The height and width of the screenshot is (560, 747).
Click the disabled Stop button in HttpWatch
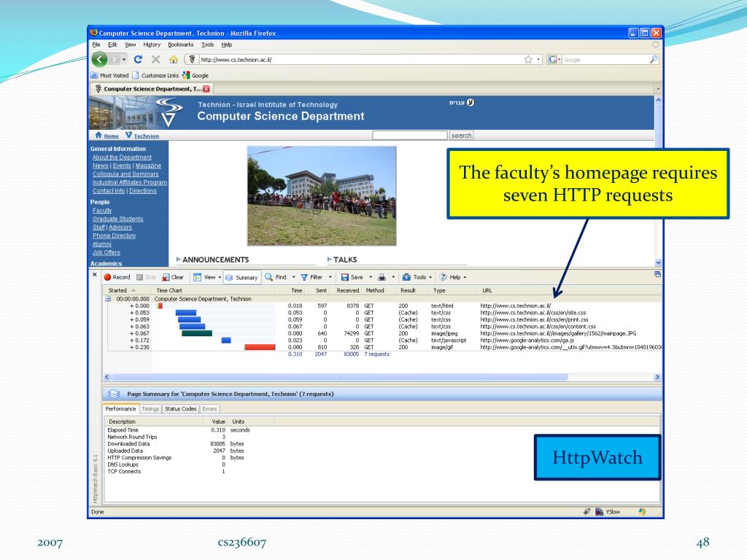coord(146,277)
